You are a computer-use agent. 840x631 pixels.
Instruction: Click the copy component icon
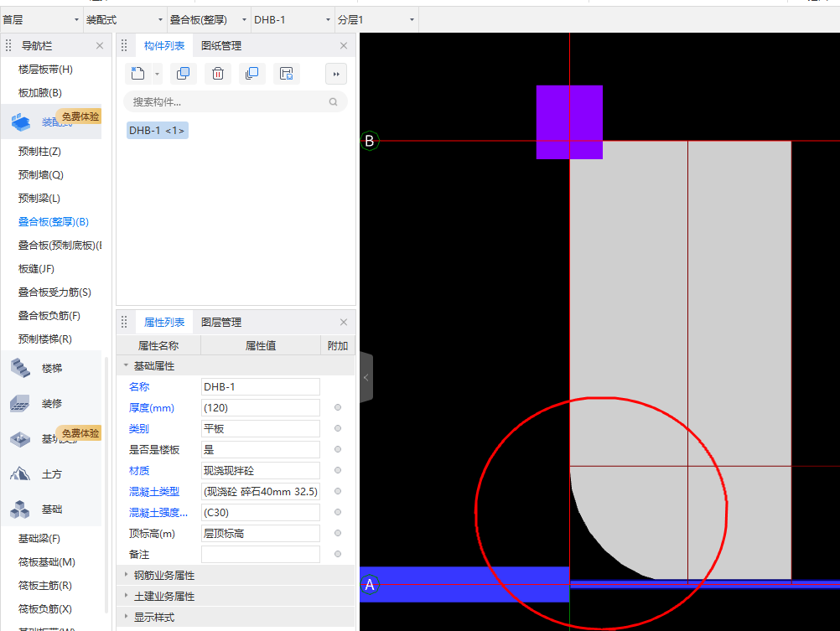184,74
